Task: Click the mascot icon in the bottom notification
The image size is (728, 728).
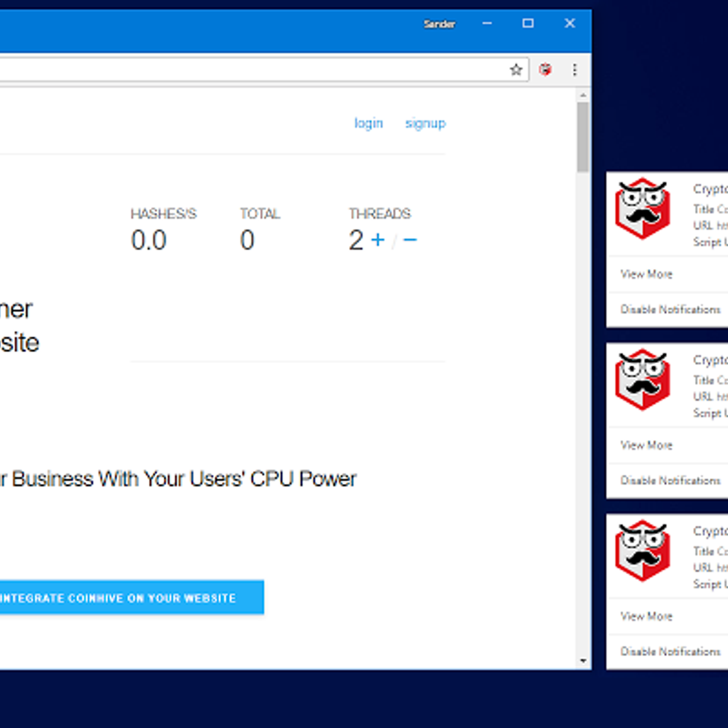Action: click(x=642, y=551)
